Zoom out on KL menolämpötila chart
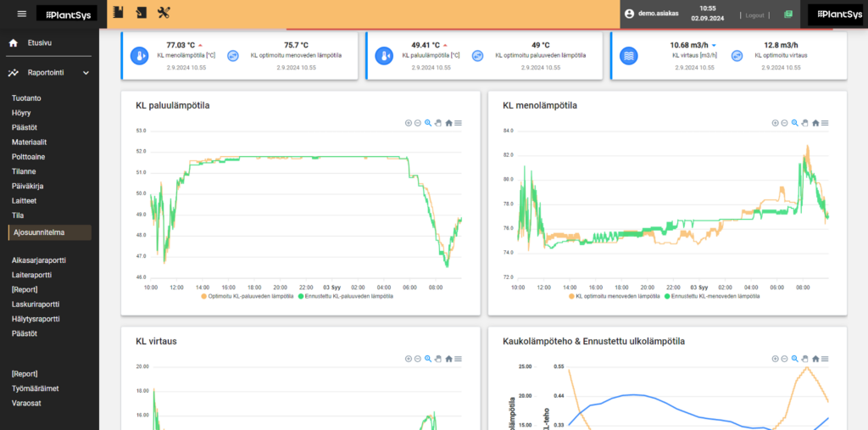868x430 pixels. click(x=784, y=123)
